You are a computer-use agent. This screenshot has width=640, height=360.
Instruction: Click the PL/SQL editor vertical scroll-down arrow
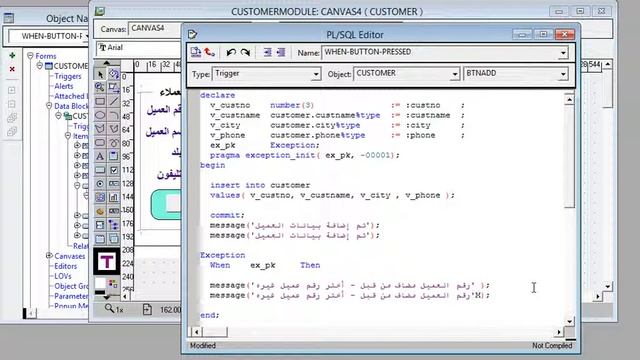click(x=570, y=322)
